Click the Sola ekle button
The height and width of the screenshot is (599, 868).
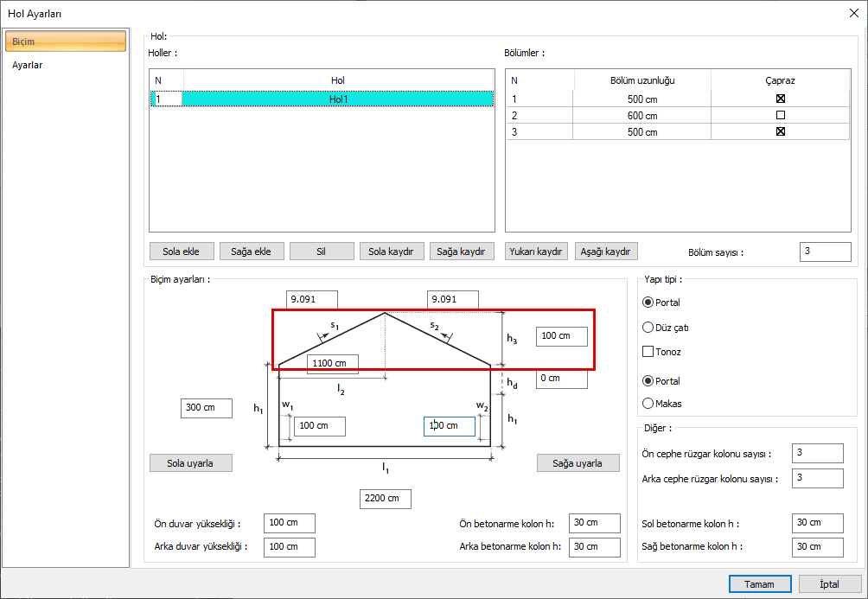pyautogui.click(x=181, y=252)
